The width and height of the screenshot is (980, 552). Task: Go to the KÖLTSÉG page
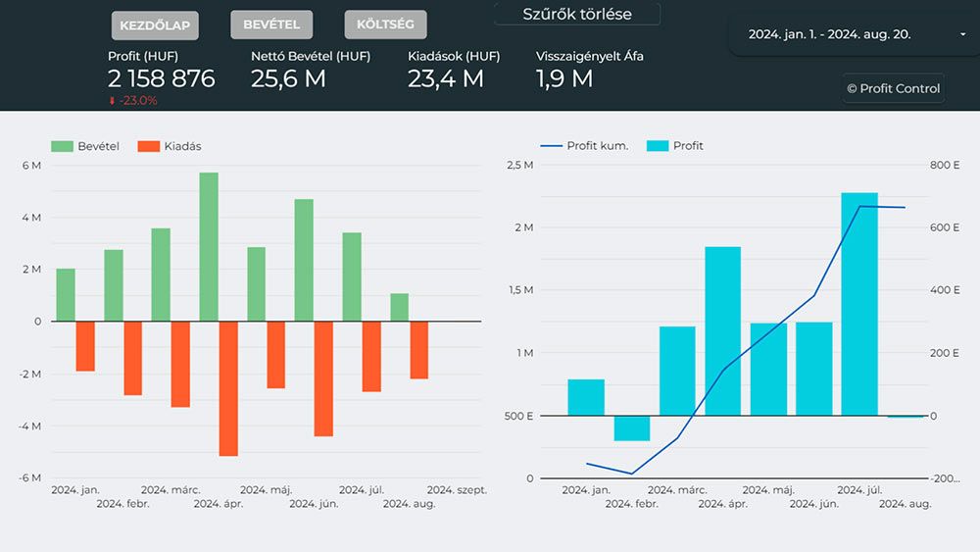[385, 25]
